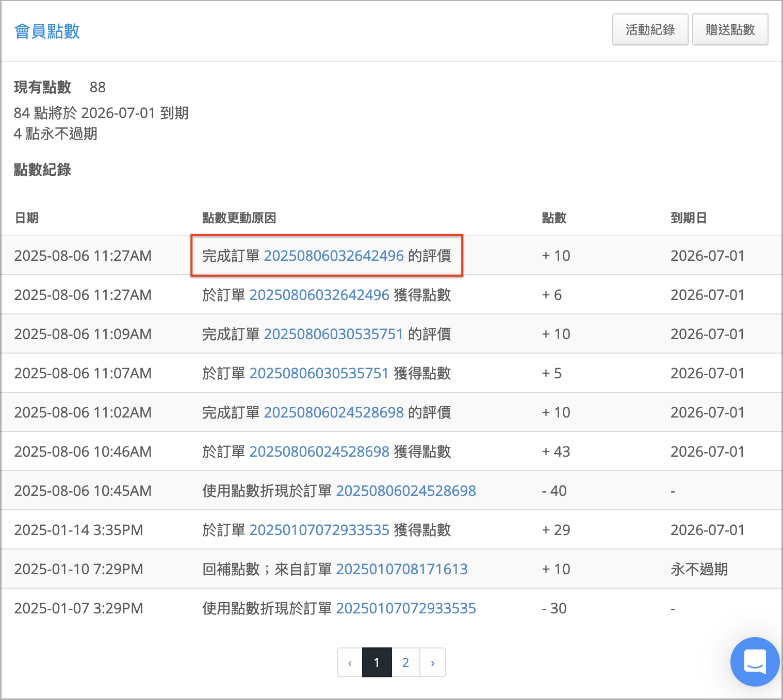Click the + 29 points value

point(556,530)
